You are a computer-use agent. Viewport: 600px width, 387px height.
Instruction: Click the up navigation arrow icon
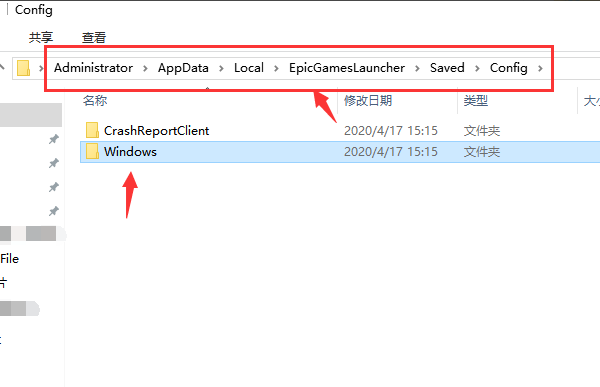[2, 67]
